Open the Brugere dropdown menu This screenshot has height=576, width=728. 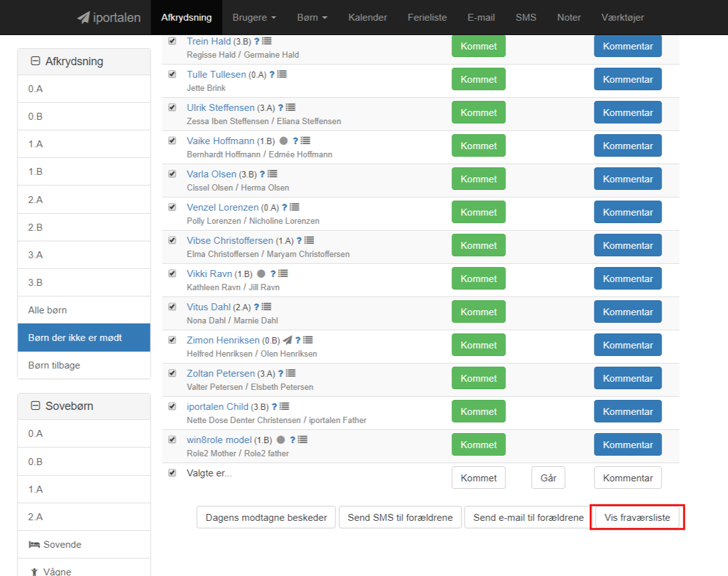click(x=254, y=18)
